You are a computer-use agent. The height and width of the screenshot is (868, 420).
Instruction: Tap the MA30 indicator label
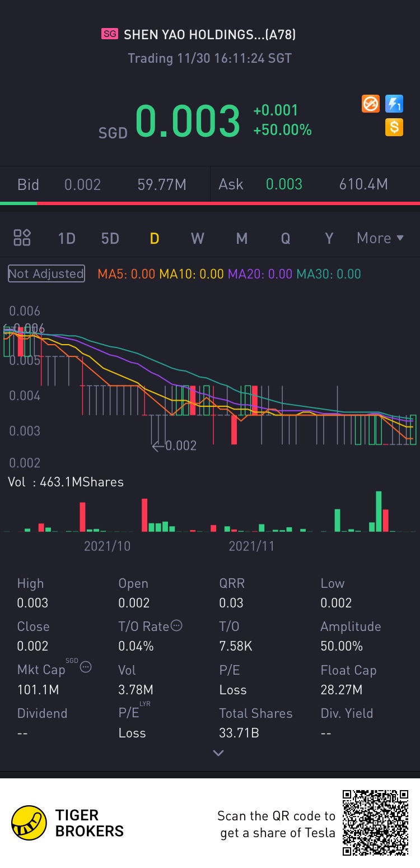[x=329, y=274]
